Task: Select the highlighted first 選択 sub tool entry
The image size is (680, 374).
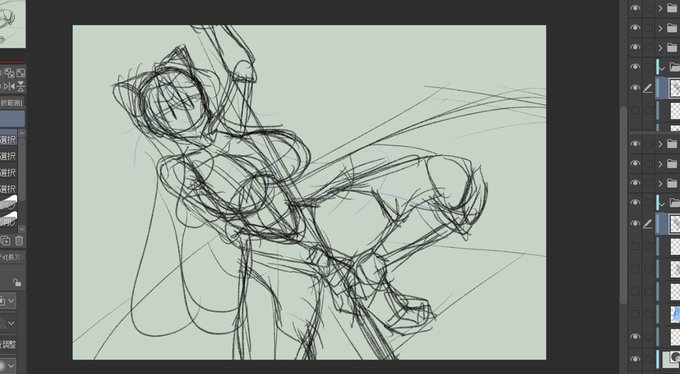Action: pyautogui.click(x=8, y=140)
